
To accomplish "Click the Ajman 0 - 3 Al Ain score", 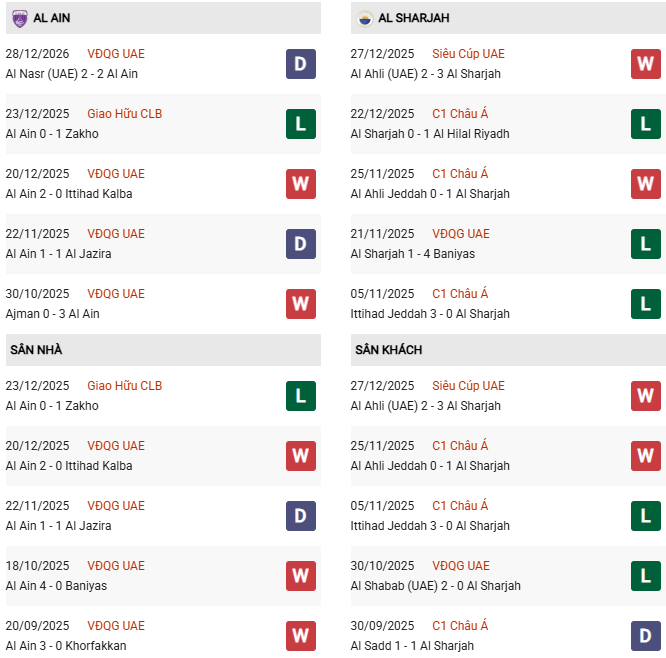I will point(52,314).
